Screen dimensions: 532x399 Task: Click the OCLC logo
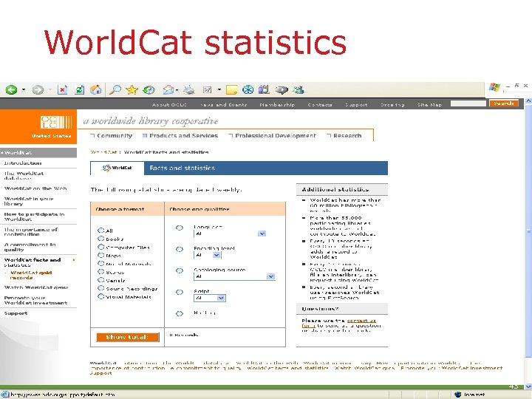coord(56,122)
